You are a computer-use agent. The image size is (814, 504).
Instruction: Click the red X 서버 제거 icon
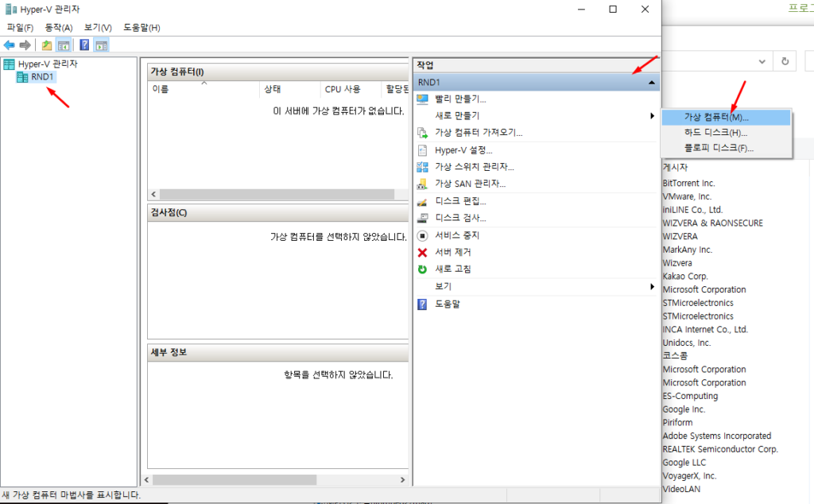422,252
